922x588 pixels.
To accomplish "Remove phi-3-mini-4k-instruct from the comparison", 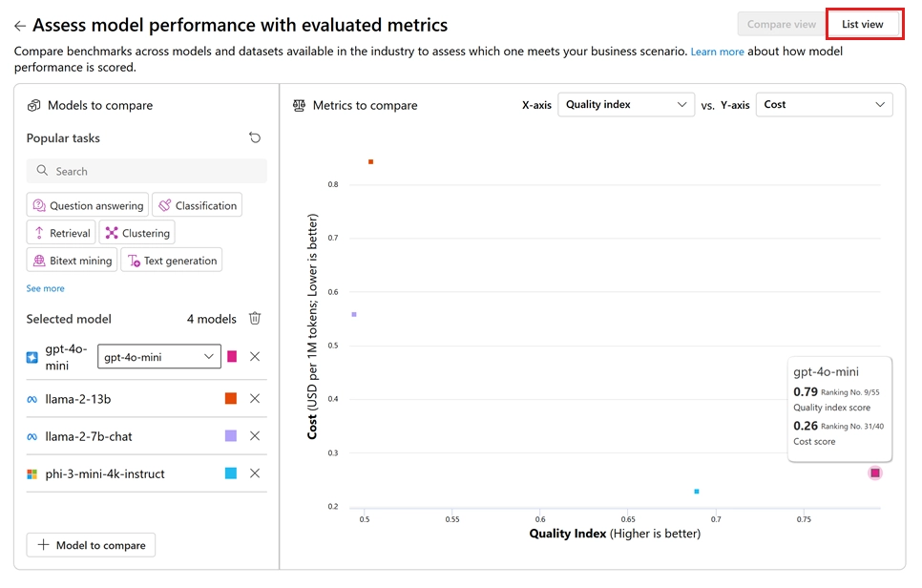I will pos(255,473).
